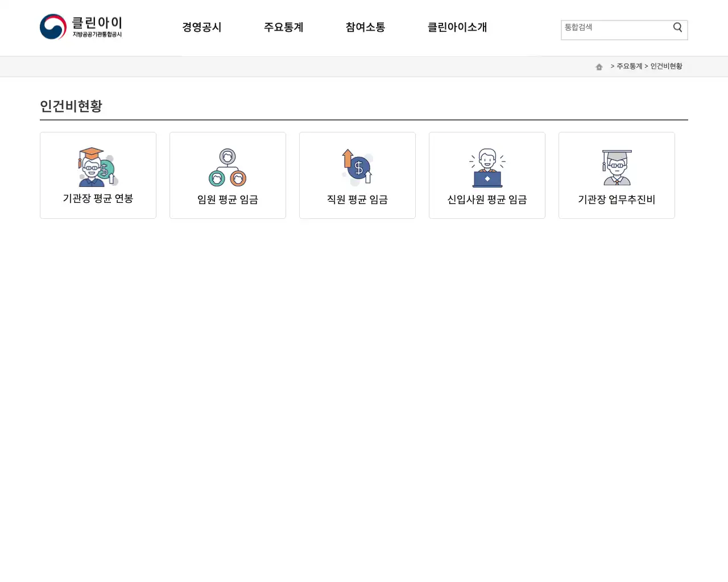Viewport: 728px width, 582px height.
Task: Click the 임원 평균 임금 organization icon
Action: tap(227, 167)
